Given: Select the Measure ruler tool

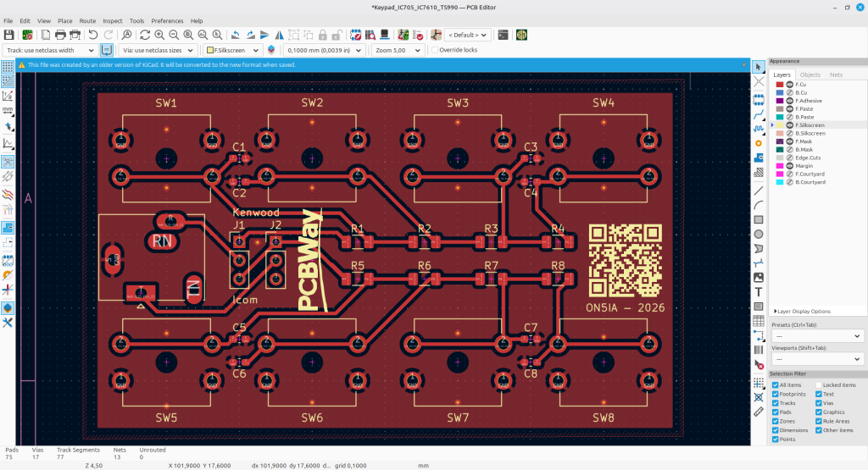Looking at the screenshot, I should (x=759, y=412).
